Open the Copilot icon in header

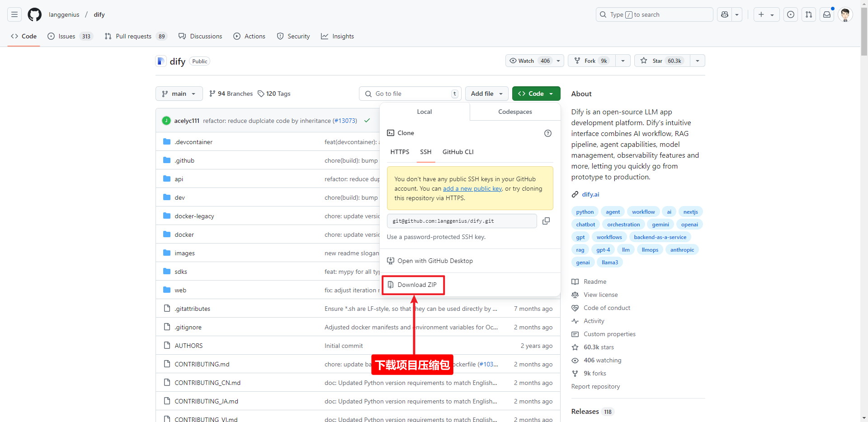(x=725, y=14)
